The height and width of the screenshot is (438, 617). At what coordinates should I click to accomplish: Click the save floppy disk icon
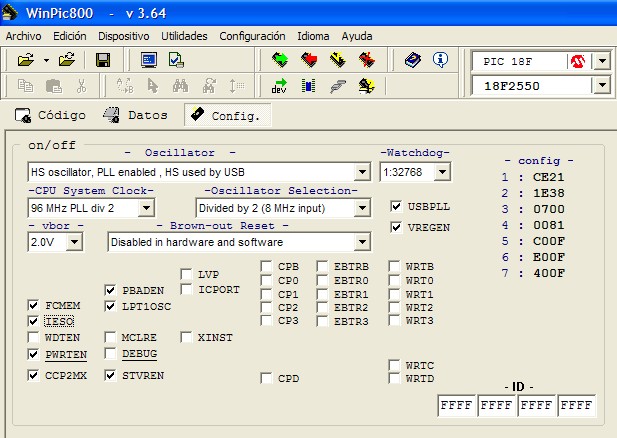click(103, 60)
